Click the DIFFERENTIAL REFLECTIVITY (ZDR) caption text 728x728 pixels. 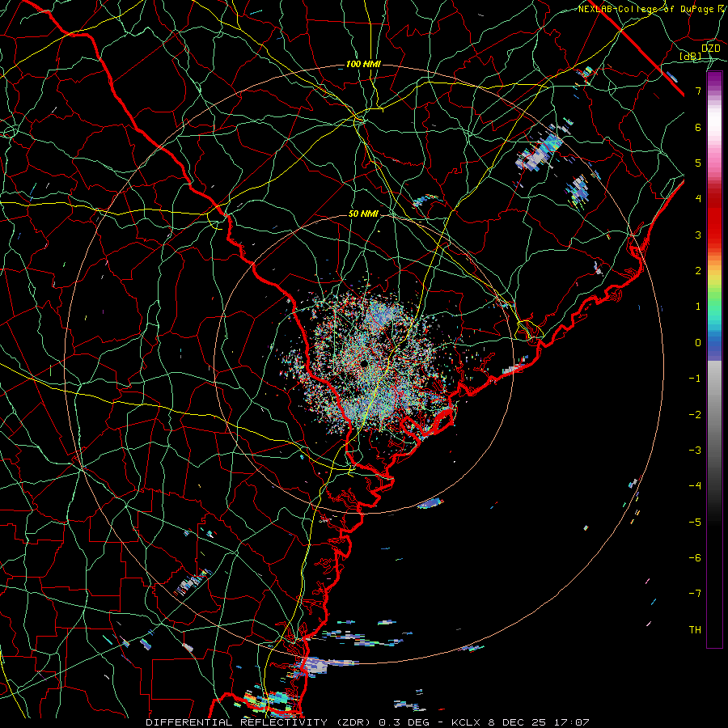tap(259, 722)
